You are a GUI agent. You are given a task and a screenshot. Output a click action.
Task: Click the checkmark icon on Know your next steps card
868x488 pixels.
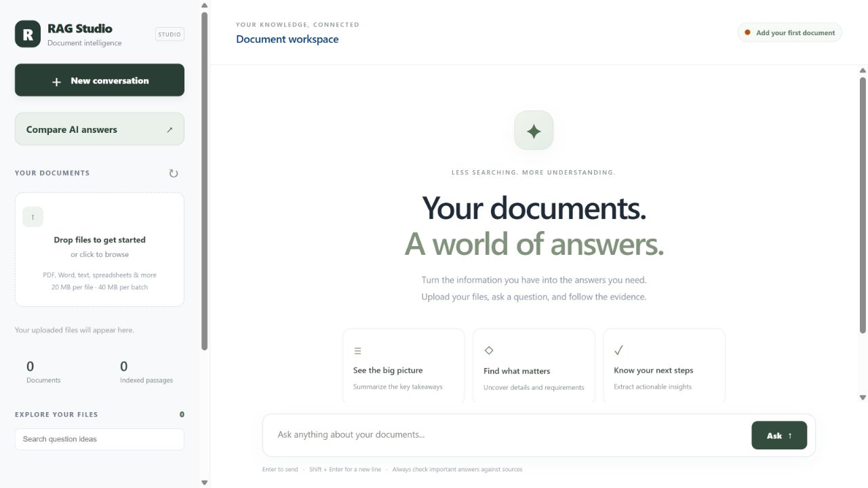pos(618,350)
